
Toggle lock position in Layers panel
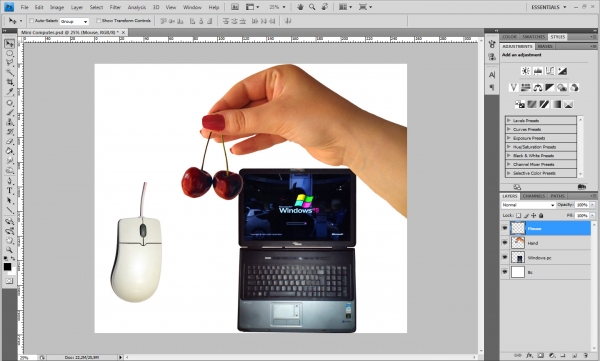[x=533, y=216]
